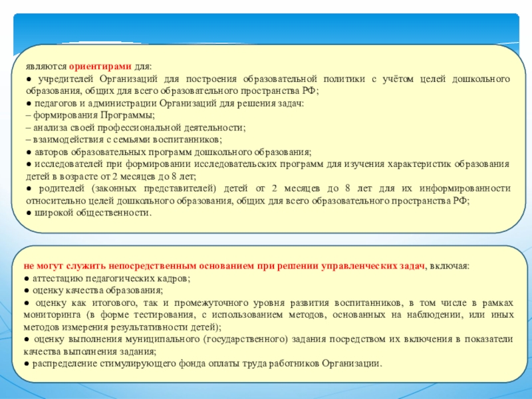Screen dimensions: 532x399
Task: Click red heading "не могут служить непосредственным основанием"
Action: click(224, 266)
